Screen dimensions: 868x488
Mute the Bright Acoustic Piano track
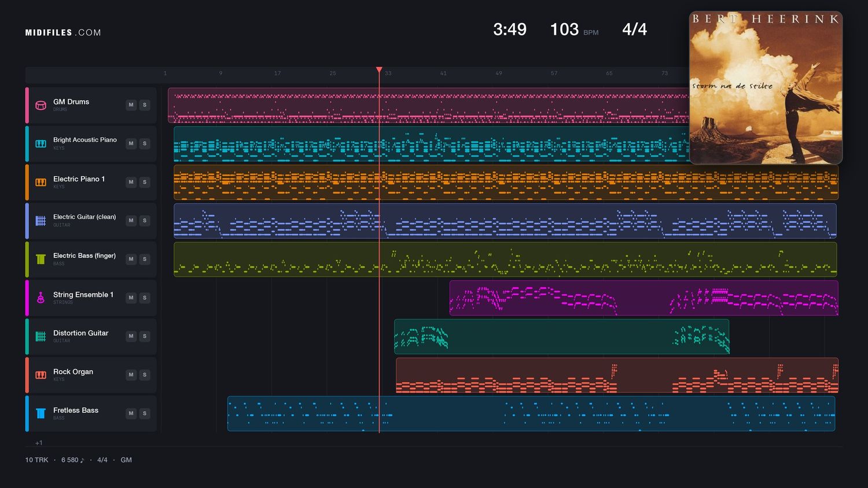pyautogui.click(x=131, y=143)
